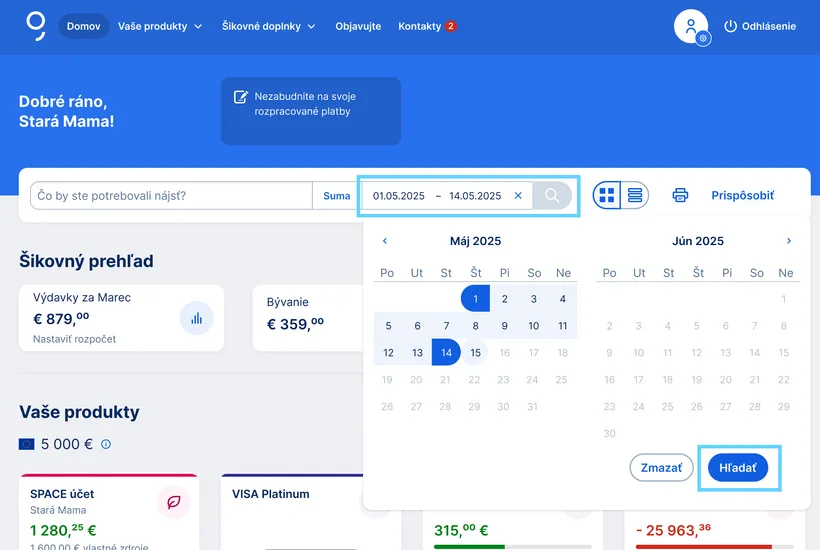820x550 pixels.
Task: Open the Objavujte menu item
Action: pos(358,26)
